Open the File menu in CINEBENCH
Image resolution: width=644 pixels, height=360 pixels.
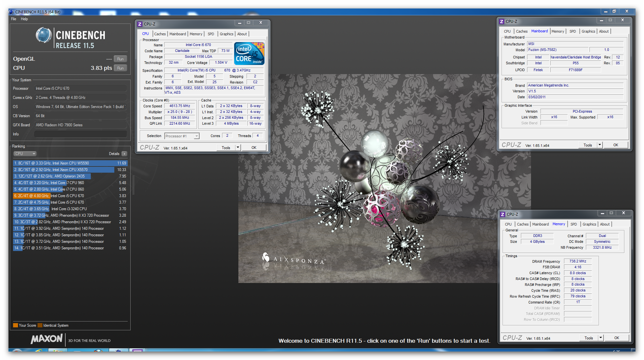13,19
